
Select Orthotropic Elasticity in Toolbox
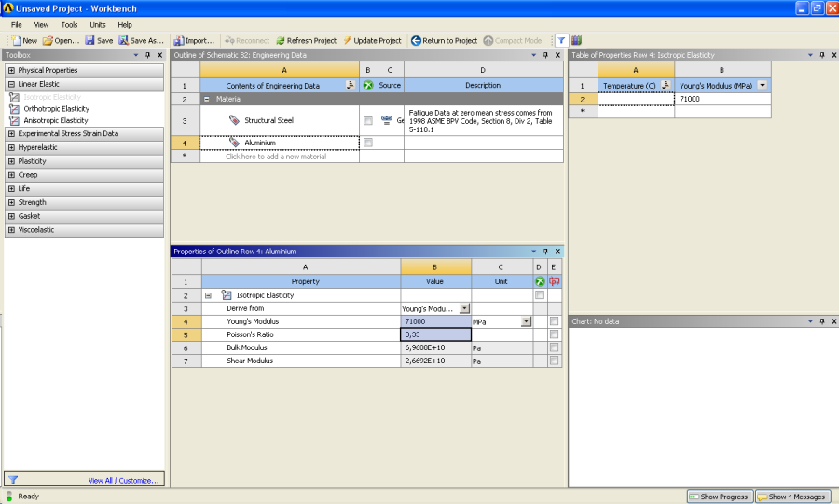pyautogui.click(x=56, y=108)
